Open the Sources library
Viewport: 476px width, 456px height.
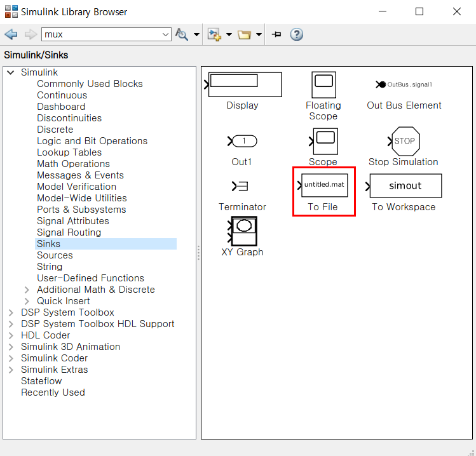(x=55, y=255)
